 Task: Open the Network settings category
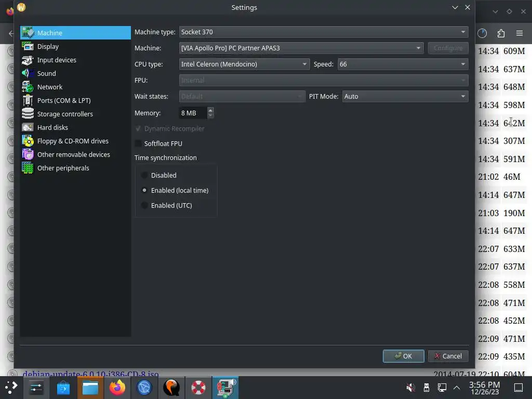coord(75,87)
